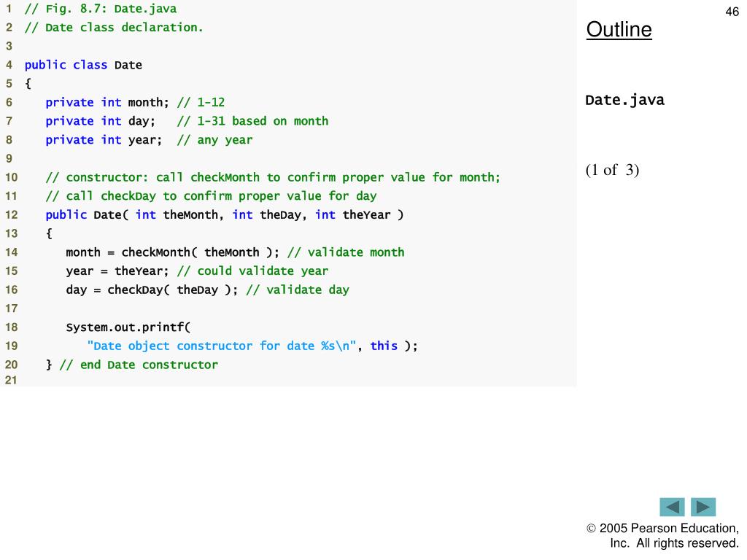
Task: Click '// end Date constructor' comment
Action: coord(139,365)
